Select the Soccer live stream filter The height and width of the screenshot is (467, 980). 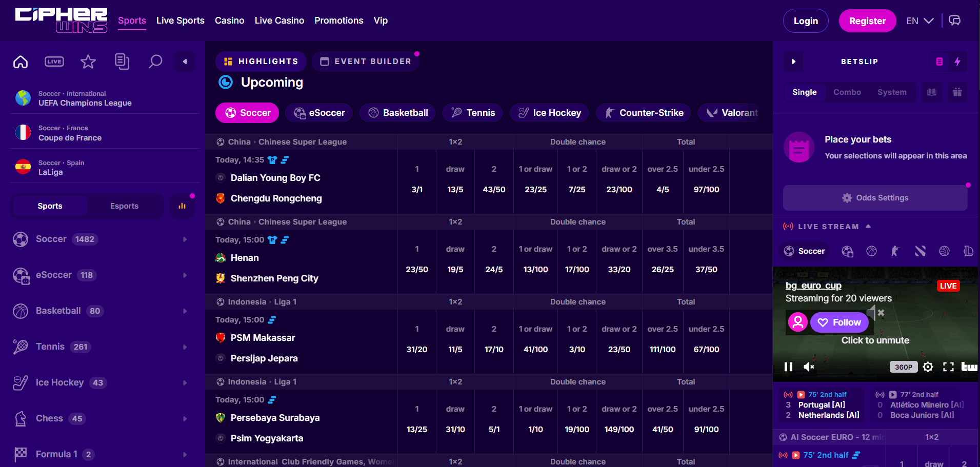(x=804, y=251)
